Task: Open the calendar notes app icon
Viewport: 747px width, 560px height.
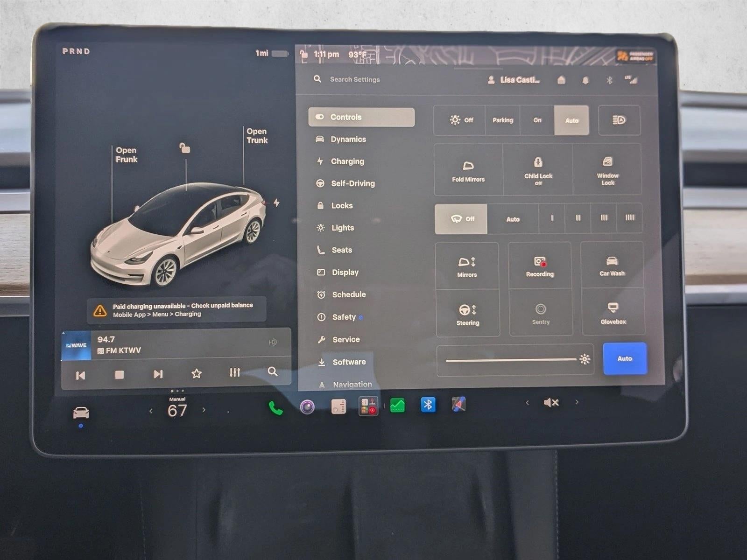Action: (338, 406)
